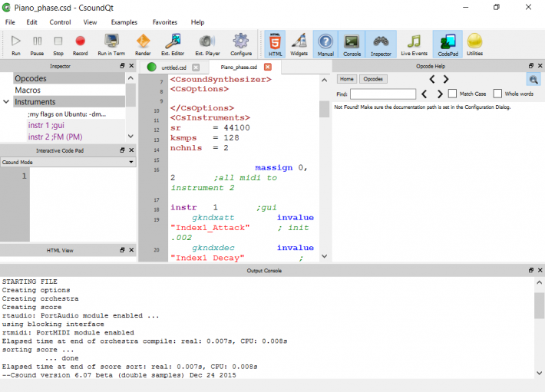The width and height of the screenshot is (545, 392).
Task: Collapse the Instruments tree node
Action: tap(6, 102)
